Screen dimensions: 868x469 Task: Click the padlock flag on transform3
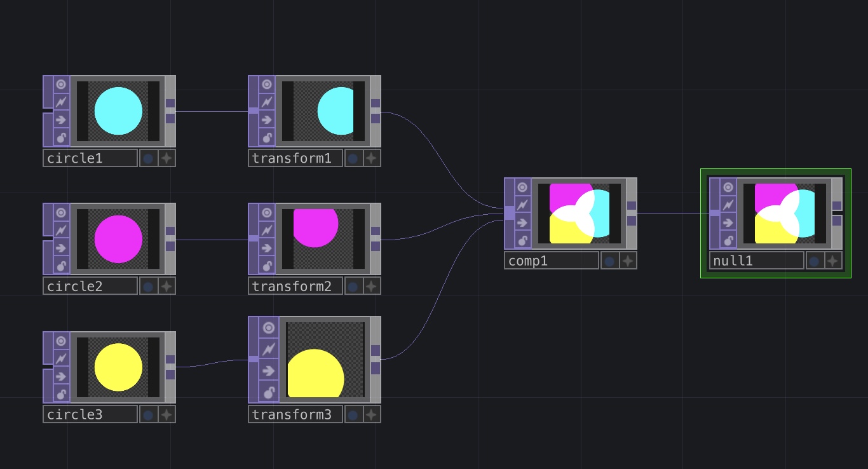269,391
